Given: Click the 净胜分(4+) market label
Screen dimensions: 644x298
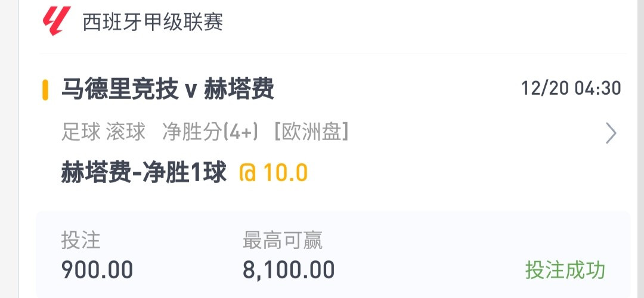Looking at the screenshot, I should (x=210, y=132).
